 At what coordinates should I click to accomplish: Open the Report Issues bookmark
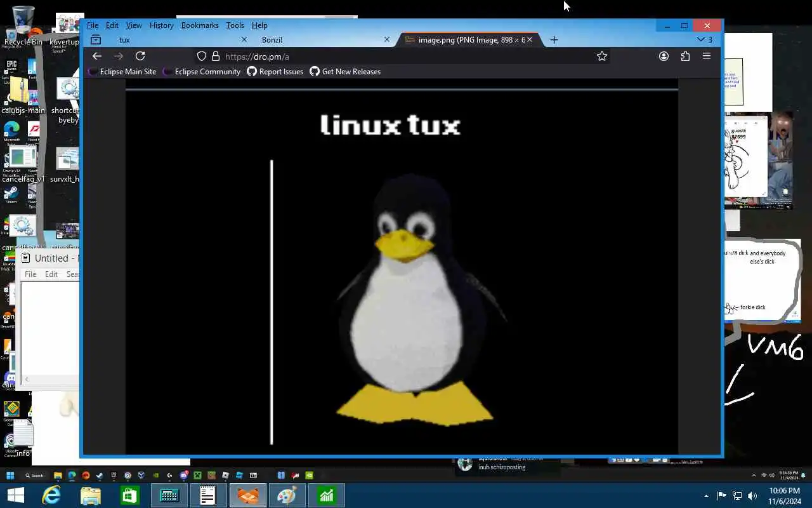[x=275, y=72]
